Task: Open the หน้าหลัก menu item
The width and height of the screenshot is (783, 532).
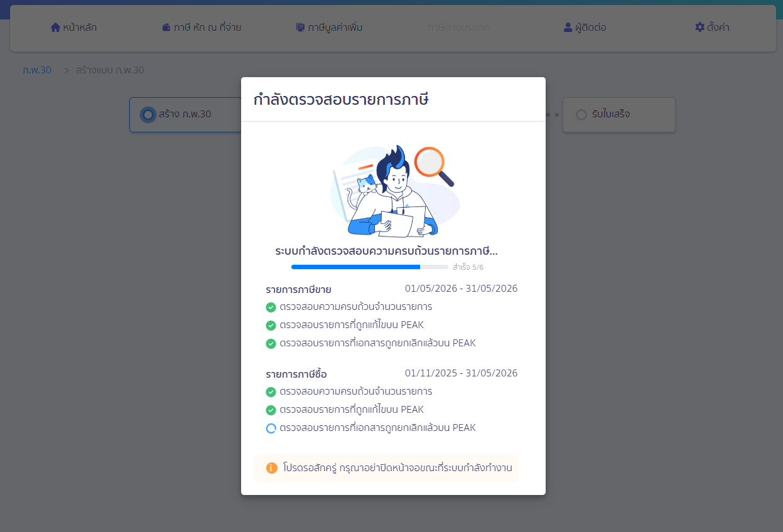Action: pos(73,28)
